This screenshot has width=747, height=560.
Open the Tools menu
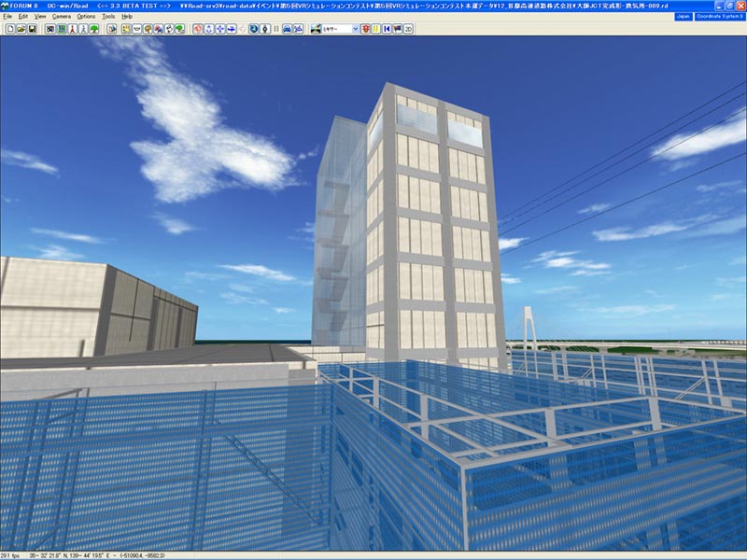[108, 16]
